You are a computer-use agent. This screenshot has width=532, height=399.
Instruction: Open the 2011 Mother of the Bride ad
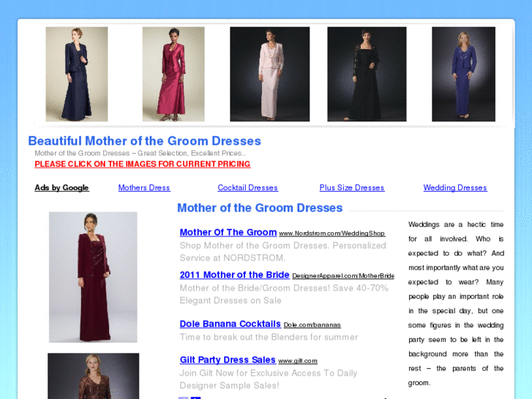click(234, 275)
